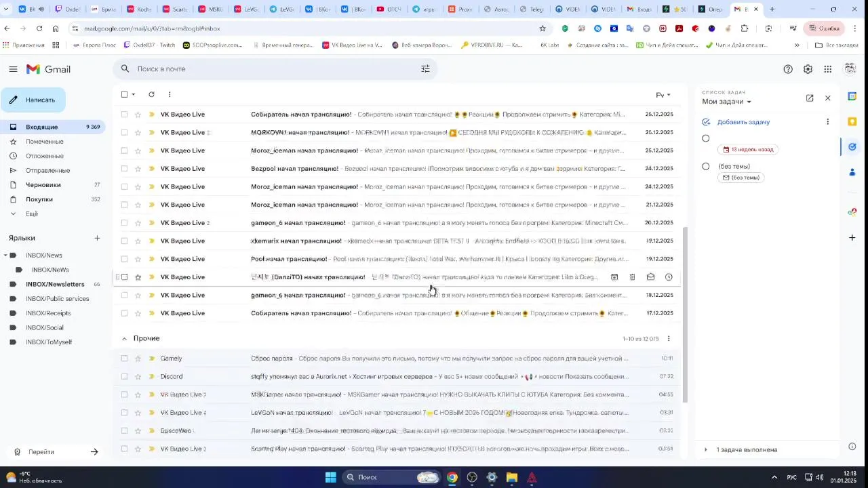The height and width of the screenshot is (488, 868).
Task: Open the Черновики folder
Action: (x=53, y=185)
